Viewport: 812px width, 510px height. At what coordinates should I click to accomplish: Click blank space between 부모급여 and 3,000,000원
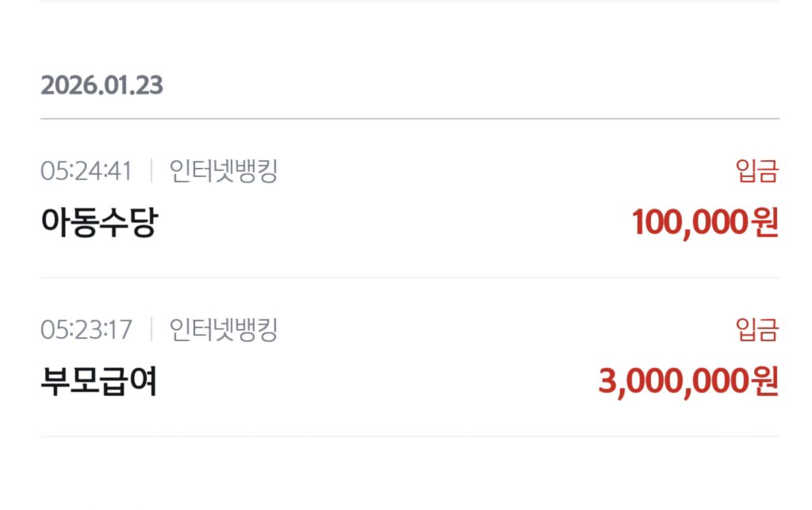[373, 382]
